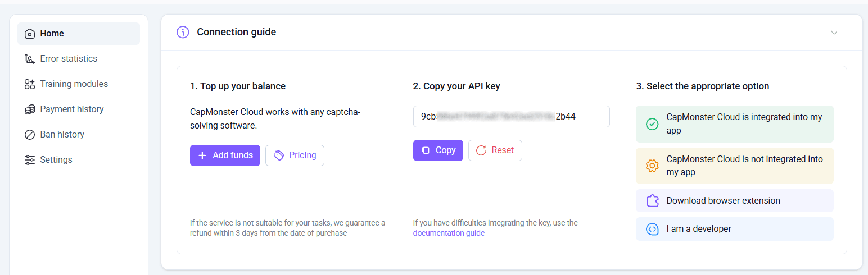Reset the API key
868x275 pixels.
tap(495, 150)
